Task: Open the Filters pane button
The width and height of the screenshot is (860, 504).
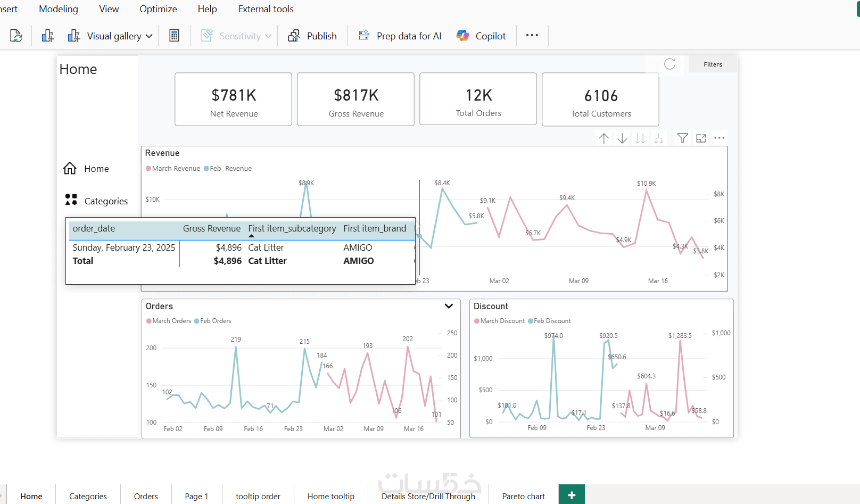Action: tap(713, 64)
